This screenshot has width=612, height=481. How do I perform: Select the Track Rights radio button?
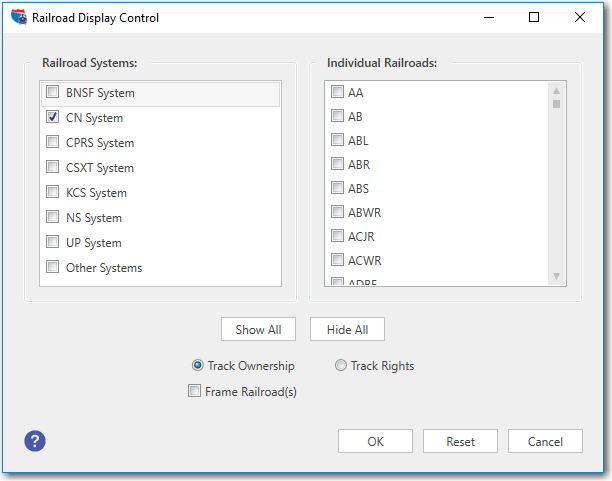[x=341, y=366]
